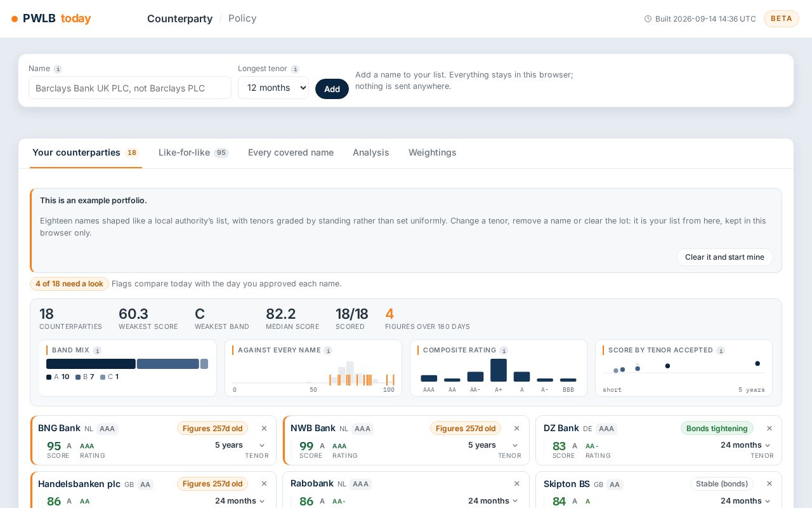Click the clock icon beside Built timestamp

coord(648,19)
